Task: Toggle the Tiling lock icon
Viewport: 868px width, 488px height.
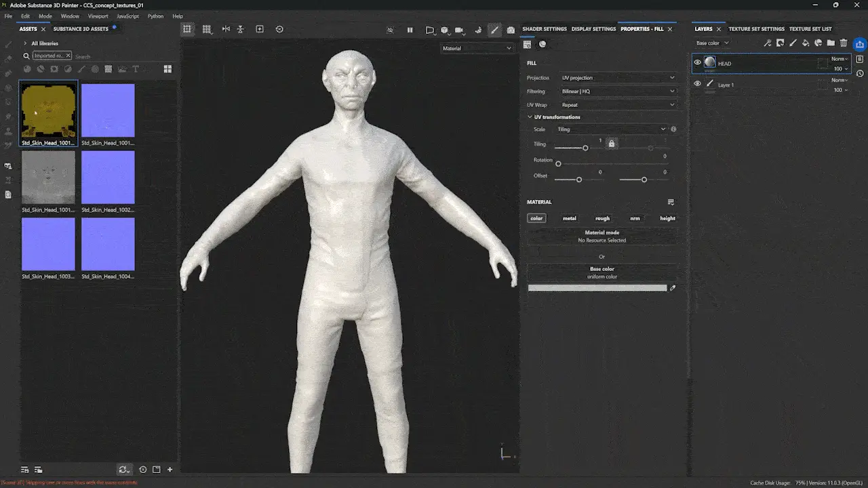Action: tap(611, 144)
